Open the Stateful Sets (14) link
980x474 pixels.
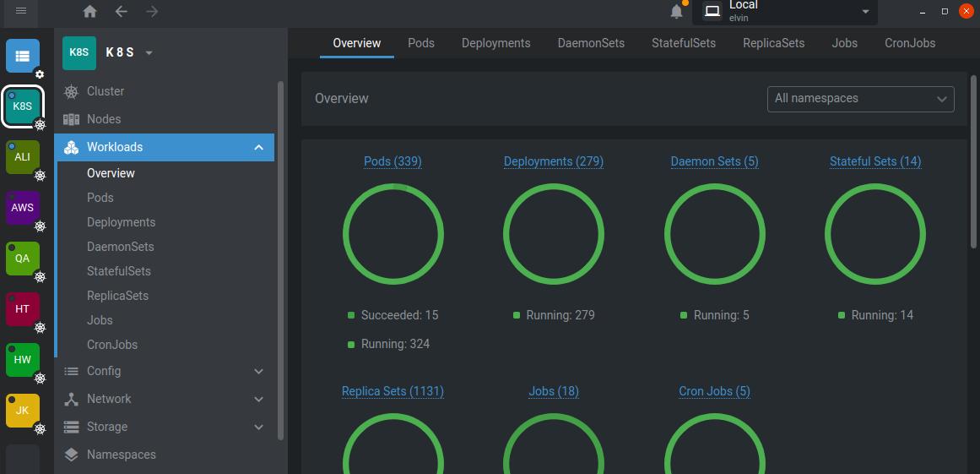click(875, 161)
